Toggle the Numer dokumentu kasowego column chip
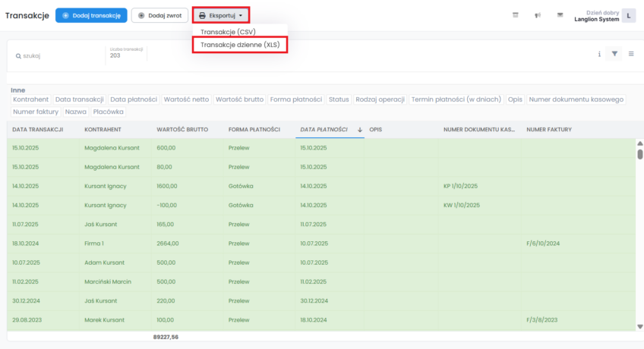The image size is (644, 349). pyautogui.click(x=576, y=99)
